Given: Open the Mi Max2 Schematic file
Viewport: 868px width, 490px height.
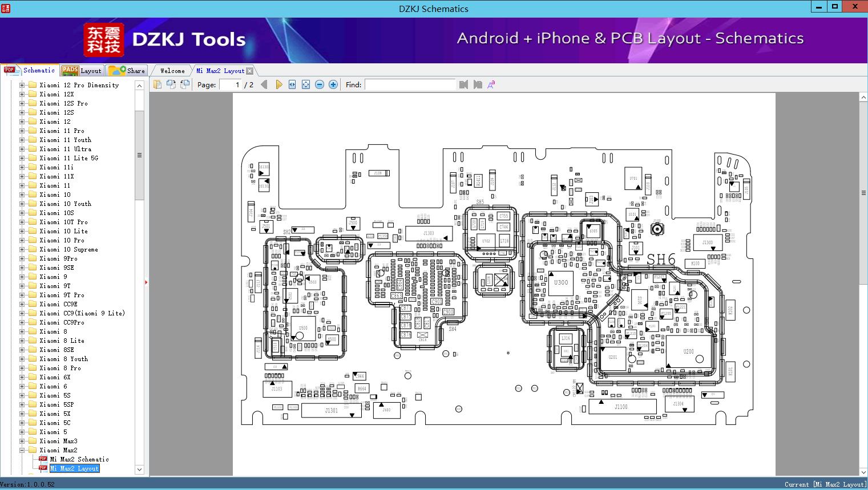Looking at the screenshot, I should tap(79, 459).
